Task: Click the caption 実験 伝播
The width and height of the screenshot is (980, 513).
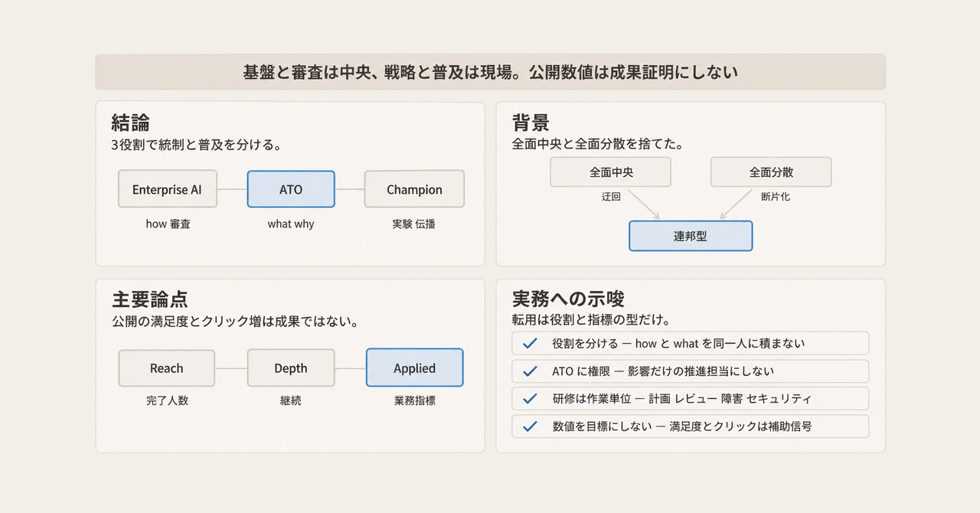Action: [x=414, y=224]
